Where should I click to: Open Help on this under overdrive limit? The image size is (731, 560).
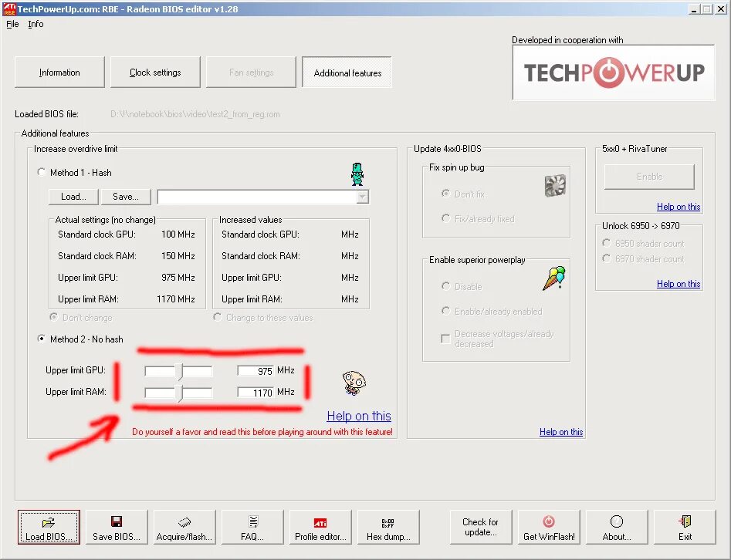(359, 416)
